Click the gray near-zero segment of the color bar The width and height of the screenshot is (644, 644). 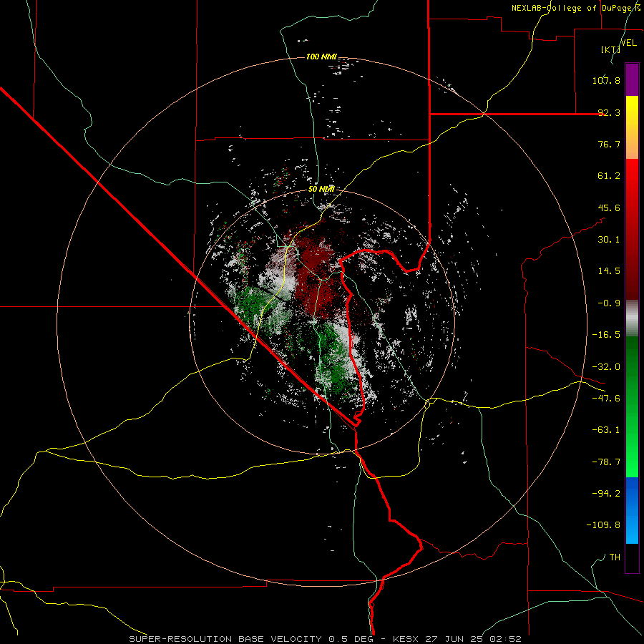632,318
